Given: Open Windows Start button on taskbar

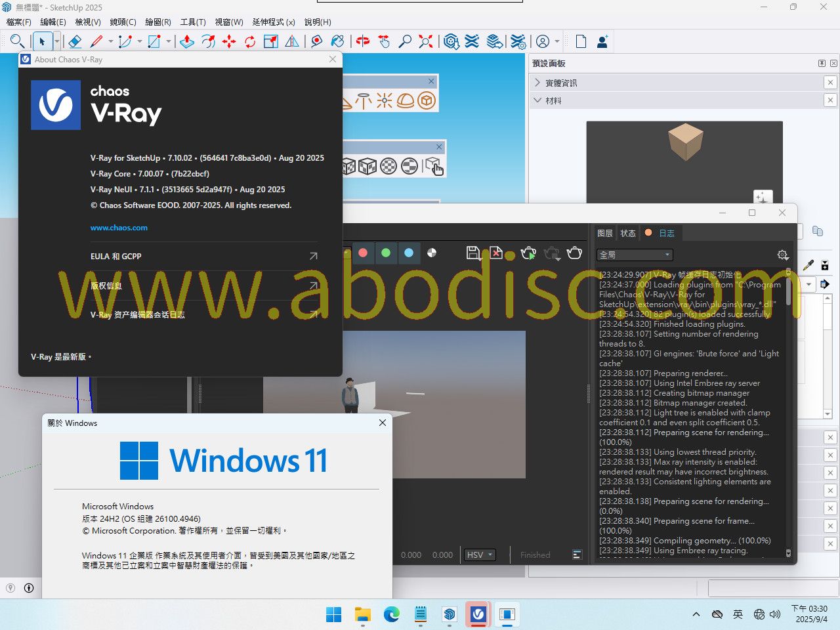Looking at the screenshot, I should tap(334, 614).
